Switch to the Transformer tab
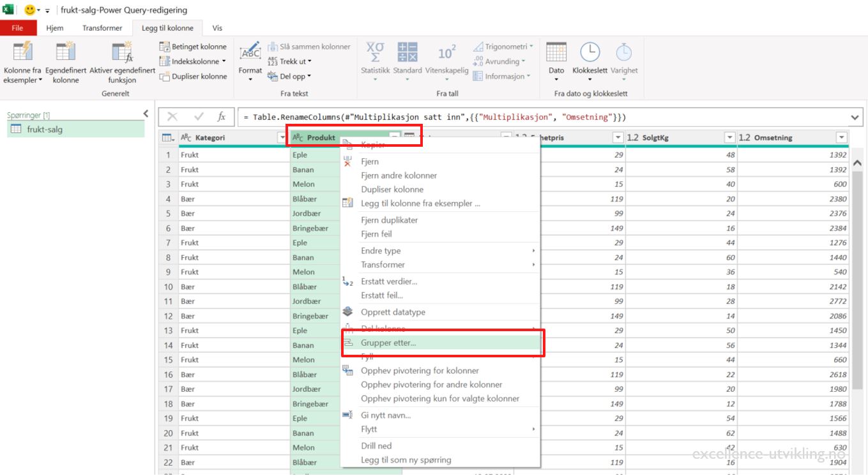Screen dimensions: 868x476 click(102, 28)
